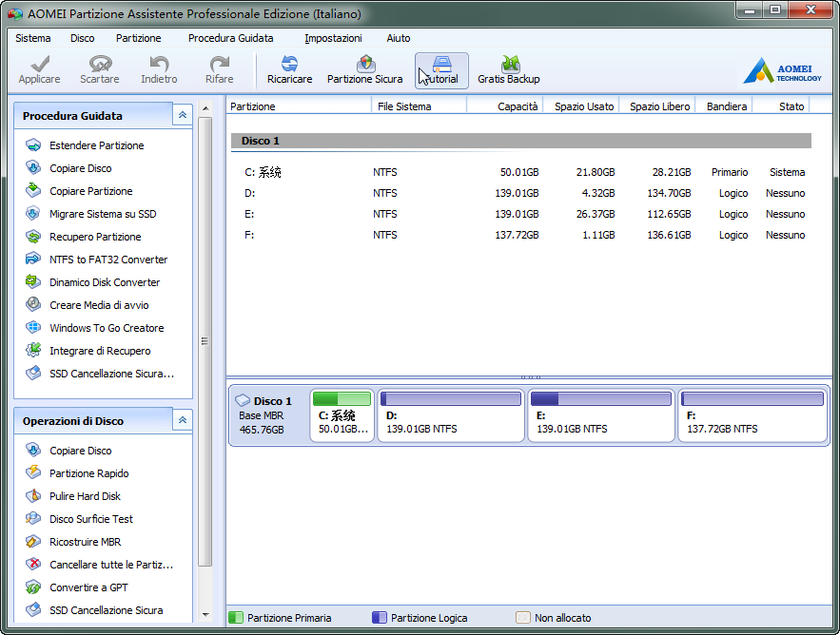Click the Estendere Partizione wizard icon
This screenshot has height=635, width=840.
[x=33, y=145]
